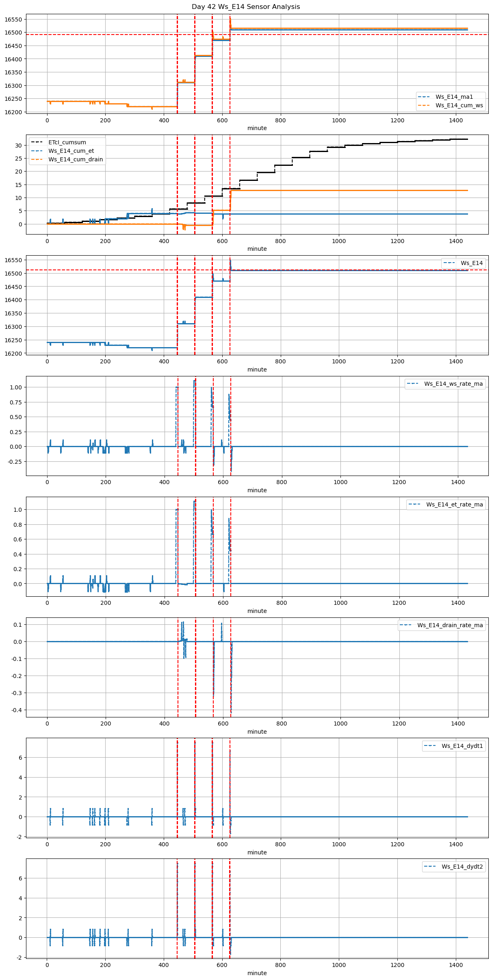Image resolution: width=492 pixels, height=980 pixels.
Task: Click the minute axis label under top chart
Action: [x=257, y=128]
